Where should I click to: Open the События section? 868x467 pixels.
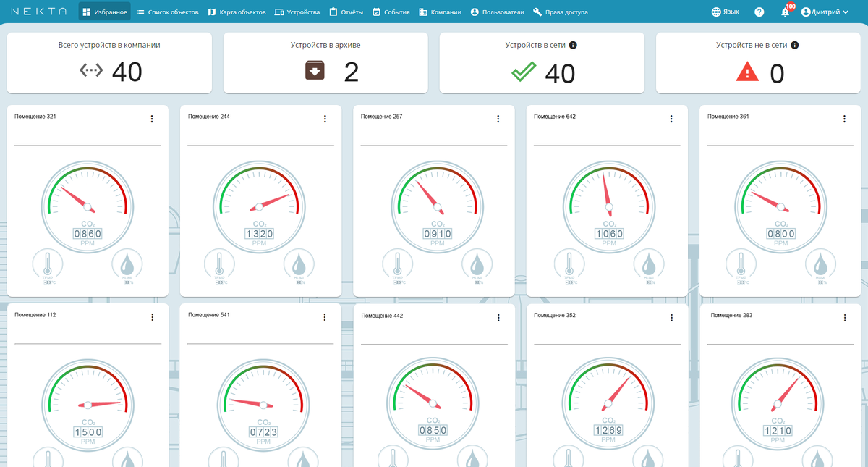[x=391, y=12]
